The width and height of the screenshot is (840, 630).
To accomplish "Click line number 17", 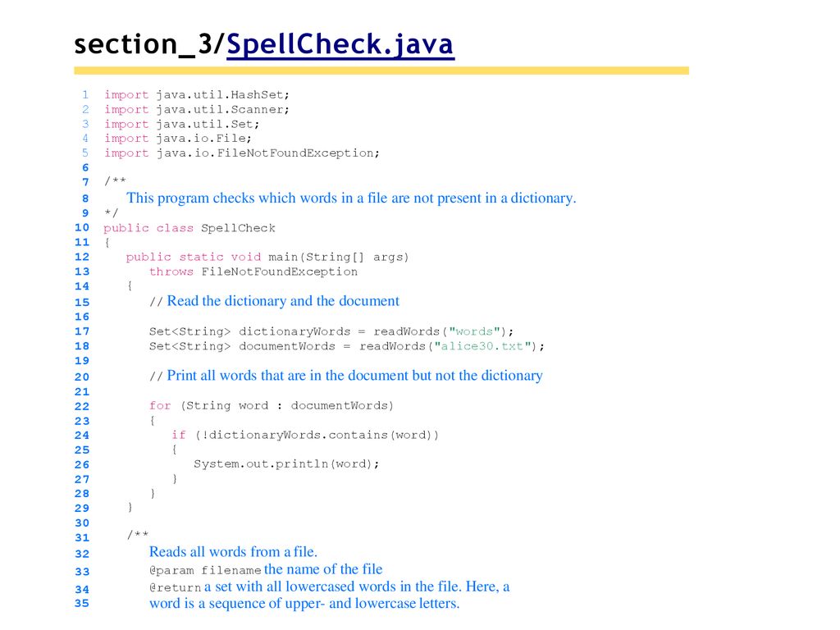I will [82, 331].
